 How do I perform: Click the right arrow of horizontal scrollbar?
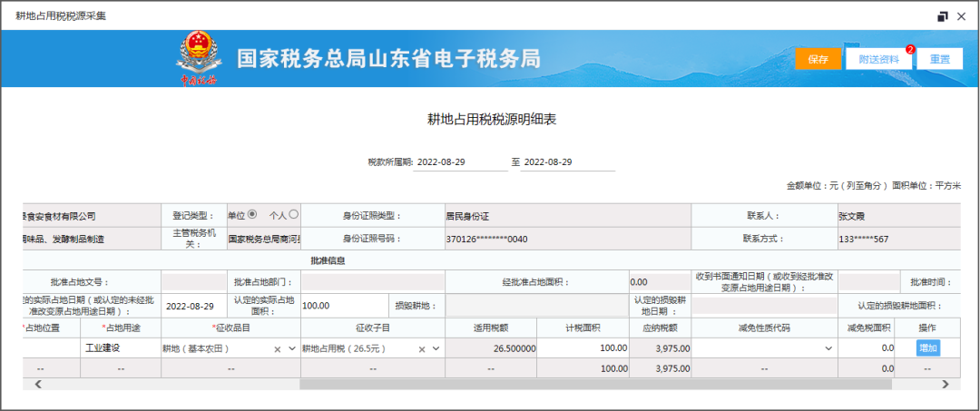point(945,384)
